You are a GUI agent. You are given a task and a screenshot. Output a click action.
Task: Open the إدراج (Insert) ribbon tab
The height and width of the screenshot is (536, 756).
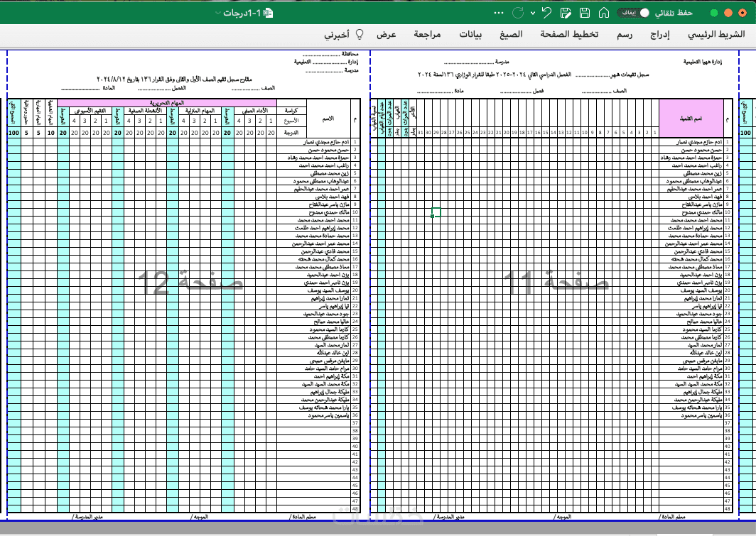(x=660, y=34)
